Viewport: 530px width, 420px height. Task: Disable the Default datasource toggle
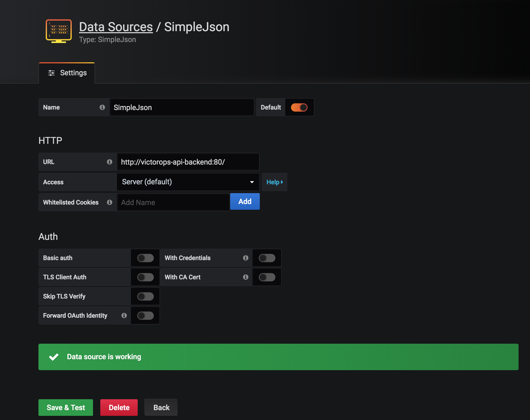[x=299, y=107]
